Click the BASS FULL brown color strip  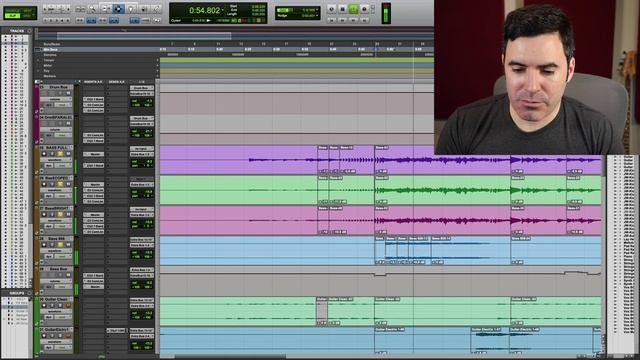36,160
